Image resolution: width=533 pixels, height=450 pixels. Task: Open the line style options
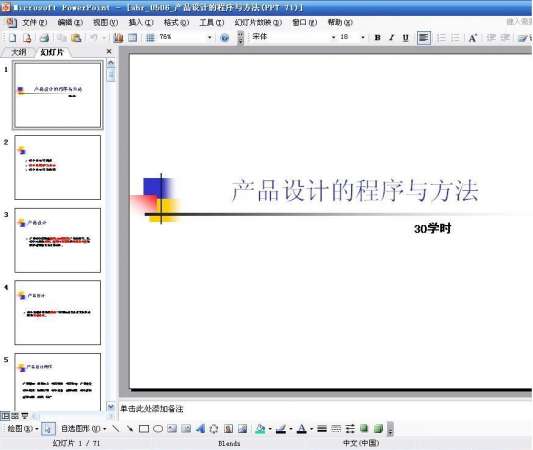tap(322, 429)
